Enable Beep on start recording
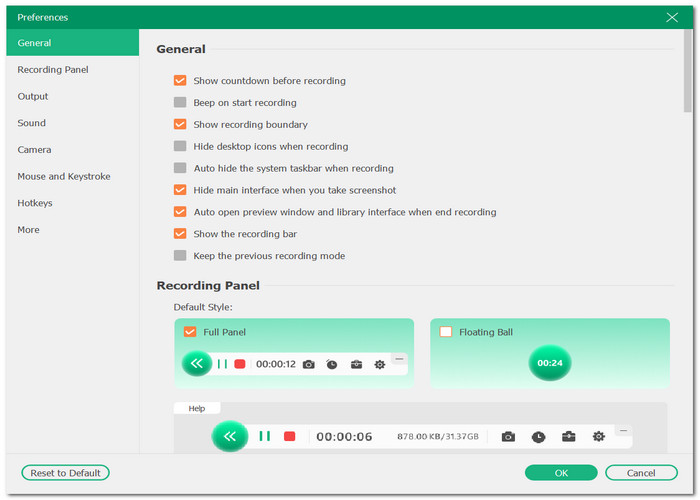The image size is (700, 500). [x=180, y=102]
